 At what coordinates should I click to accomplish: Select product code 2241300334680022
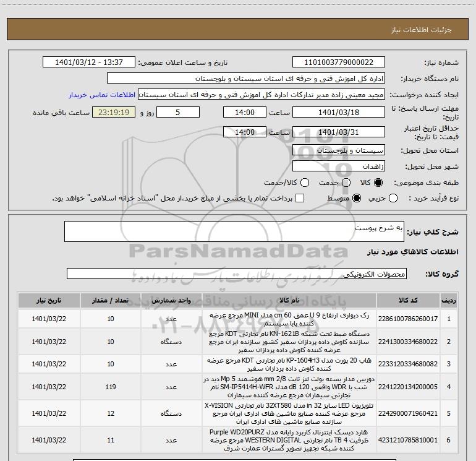pyautogui.click(x=408, y=342)
